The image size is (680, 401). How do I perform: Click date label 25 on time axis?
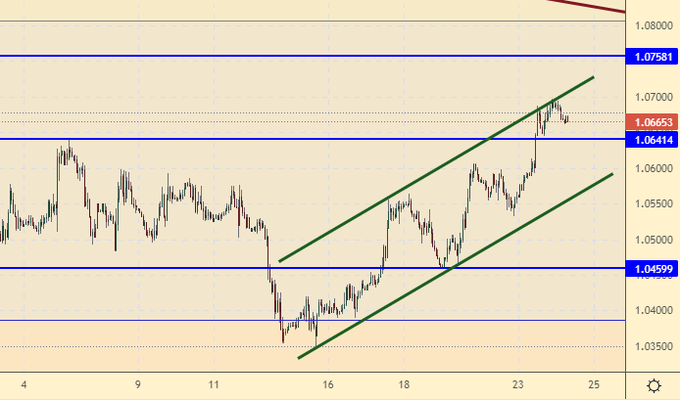594,384
